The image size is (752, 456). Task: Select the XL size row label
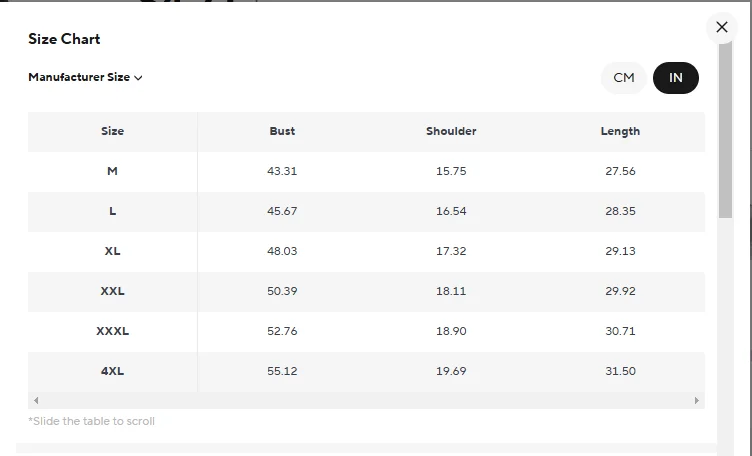(112, 251)
